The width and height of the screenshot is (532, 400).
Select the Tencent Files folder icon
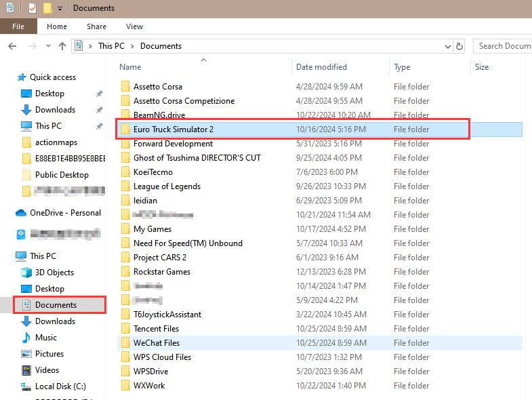click(x=125, y=329)
